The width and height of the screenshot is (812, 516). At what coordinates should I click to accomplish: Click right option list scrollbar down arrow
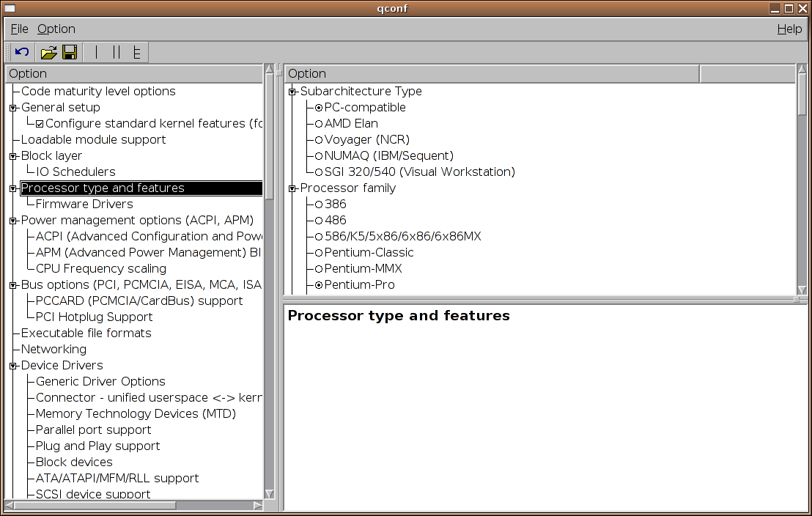click(802, 290)
